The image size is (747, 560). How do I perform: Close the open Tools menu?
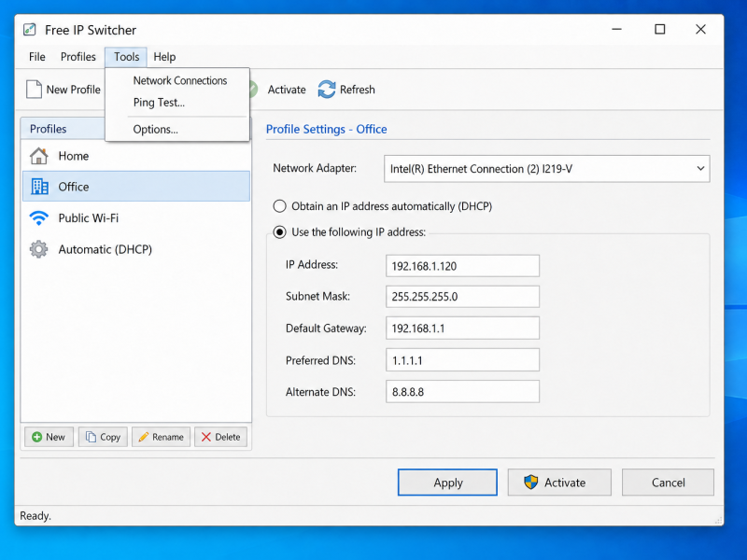click(126, 57)
